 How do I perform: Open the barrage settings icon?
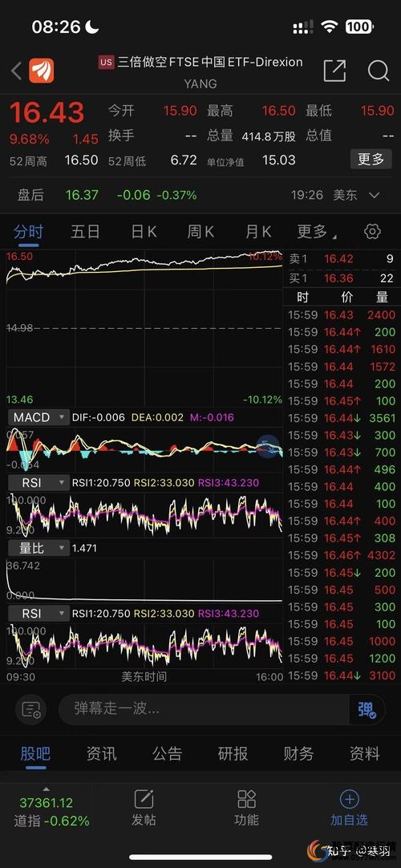pyautogui.click(x=31, y=709)
